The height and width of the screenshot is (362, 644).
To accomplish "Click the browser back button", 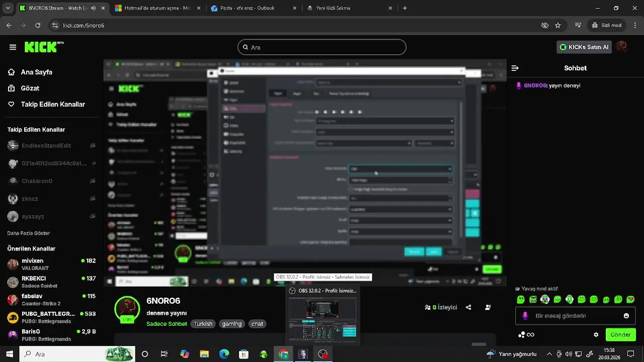I will pos(9,25).
